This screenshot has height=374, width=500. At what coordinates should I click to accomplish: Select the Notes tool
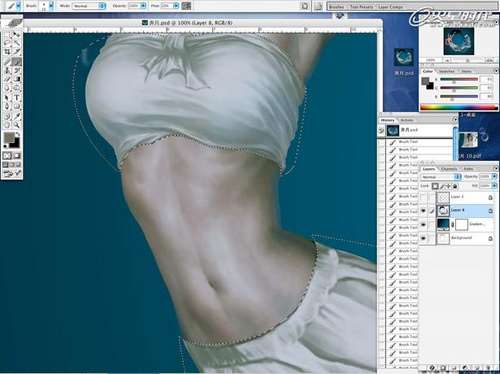[7, 116]
